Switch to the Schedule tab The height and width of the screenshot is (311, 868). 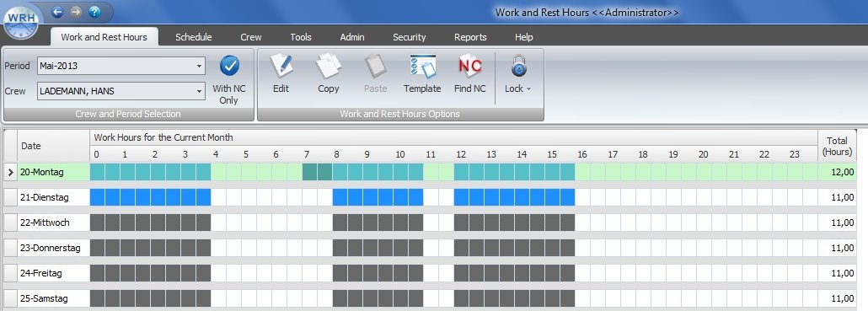[194, 37]
